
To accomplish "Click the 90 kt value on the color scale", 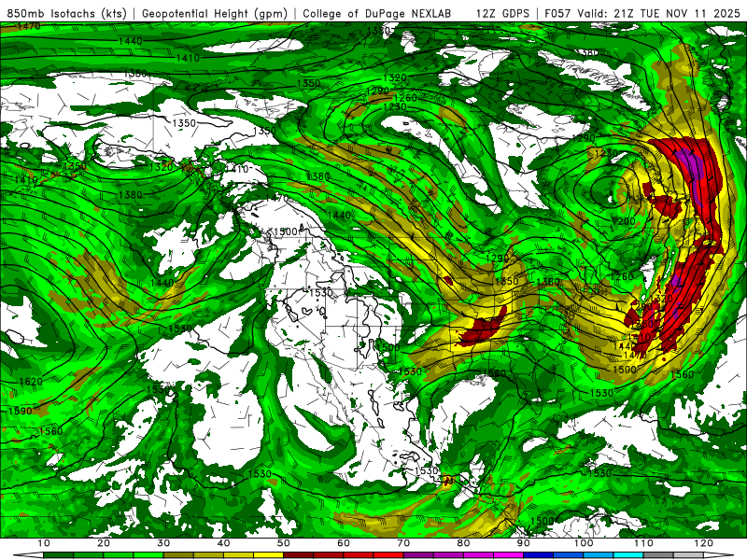I will pos(524,543).
